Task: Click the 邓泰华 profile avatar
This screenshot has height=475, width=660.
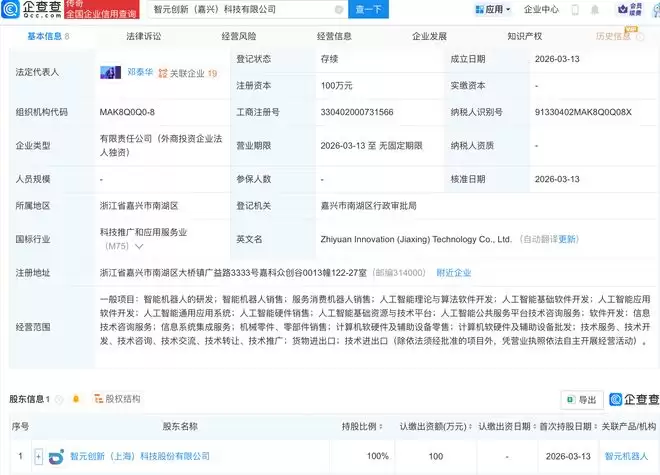Action: (108, 73)
